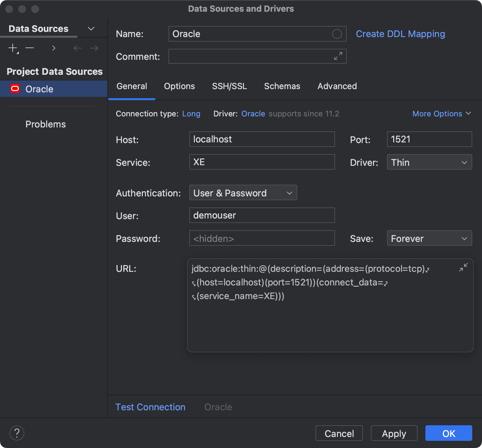Click the Apply button
The image size is (482, 448).
(x=394, y=433)
